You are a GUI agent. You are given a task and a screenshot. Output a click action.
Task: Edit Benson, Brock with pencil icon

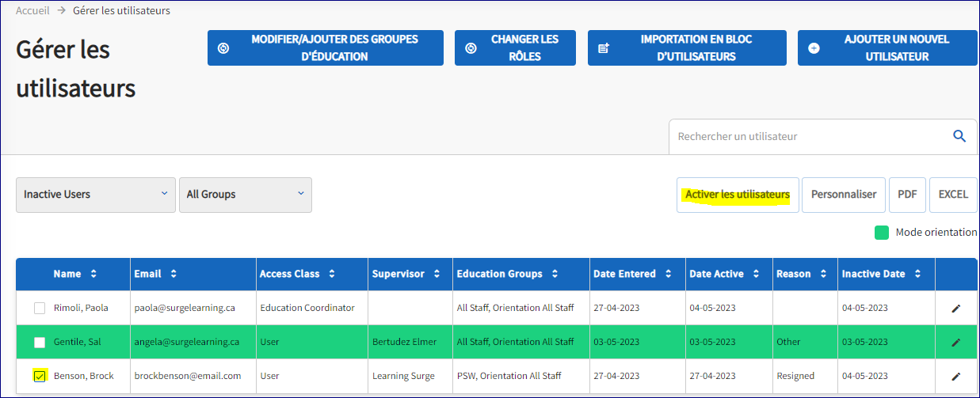956,376
